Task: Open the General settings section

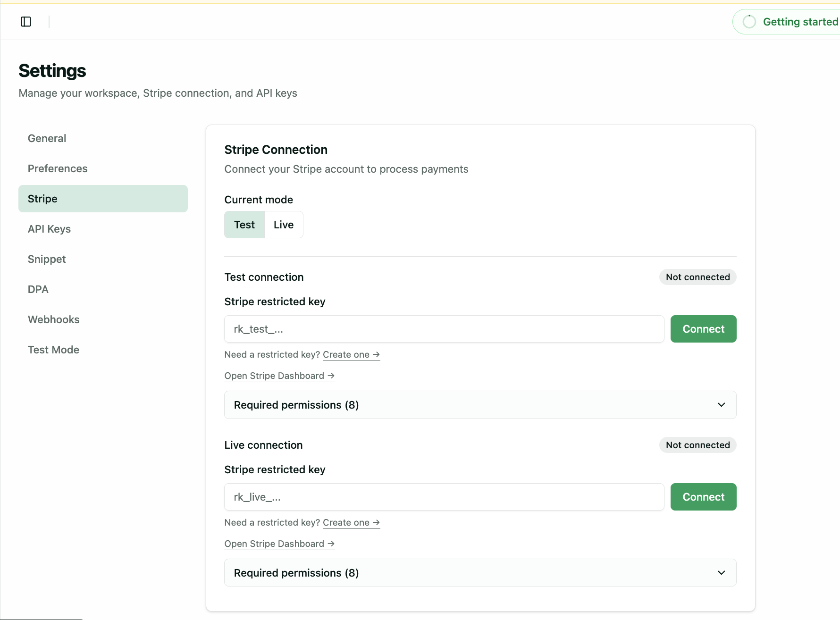Action: pyautogui.click(x=103, y=138)
